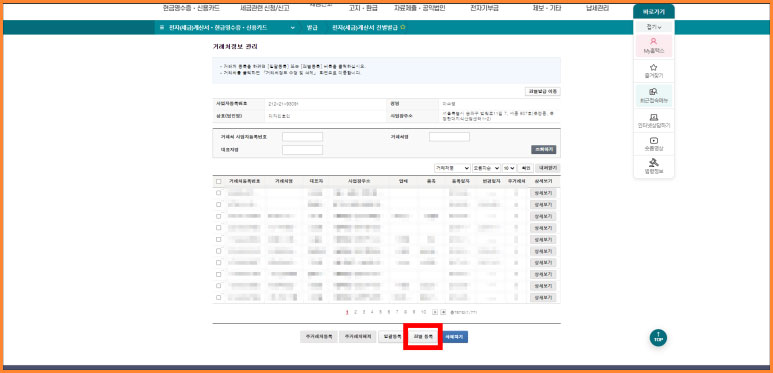Image resolution: width=773 pixels, height=373 pixels.
Task: Open the 오름차순 sort-order dropdown
Action: [486, 168]
